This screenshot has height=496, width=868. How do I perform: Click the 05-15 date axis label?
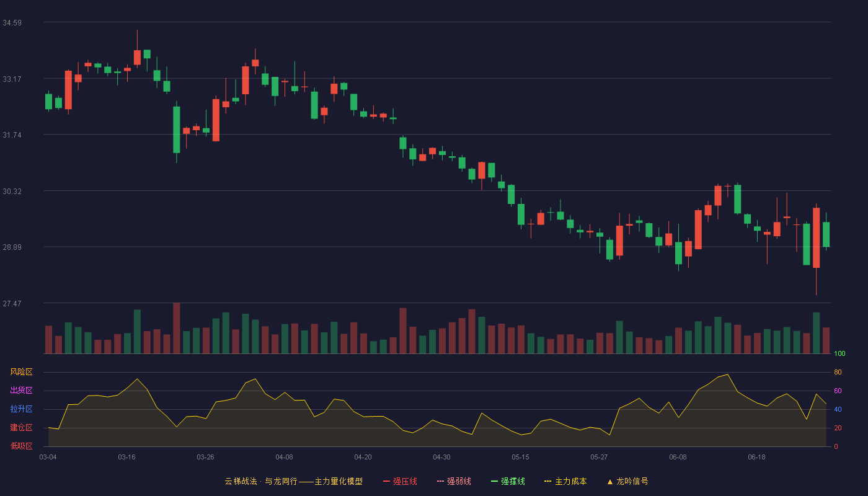(x=520, y=457)
